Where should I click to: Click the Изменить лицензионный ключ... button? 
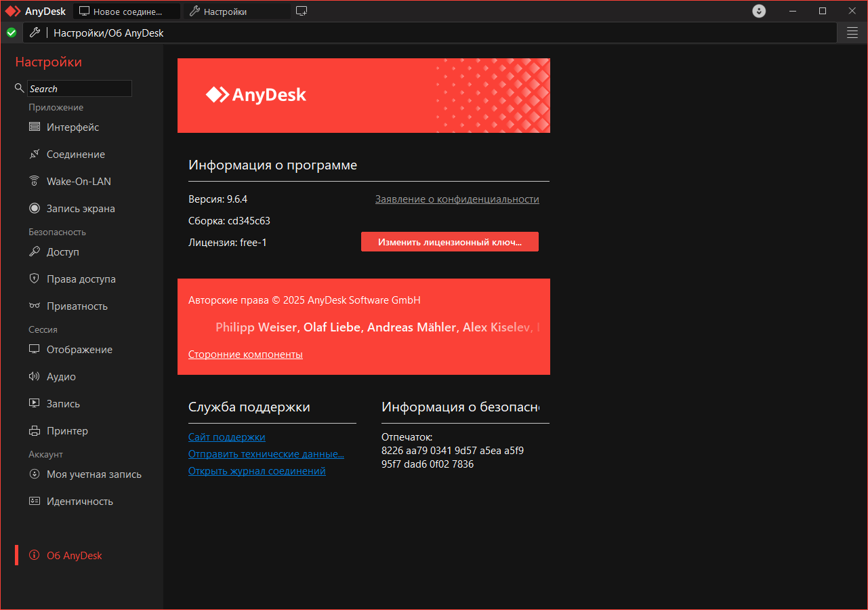coord(450,242)
